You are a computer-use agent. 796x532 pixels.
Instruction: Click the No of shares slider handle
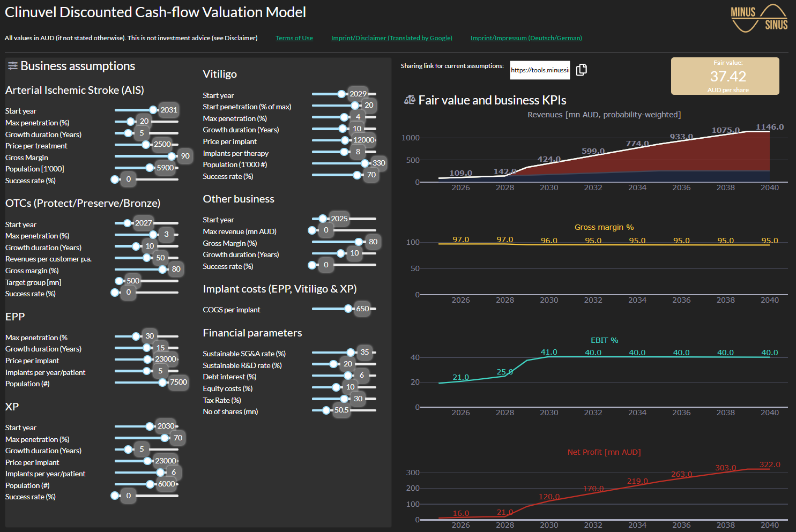(326, 410)
